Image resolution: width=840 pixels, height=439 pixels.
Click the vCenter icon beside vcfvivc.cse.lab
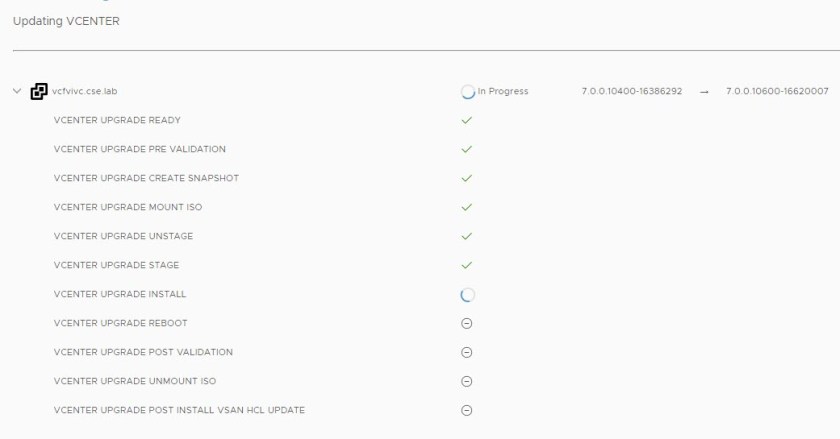pos(39,91)
